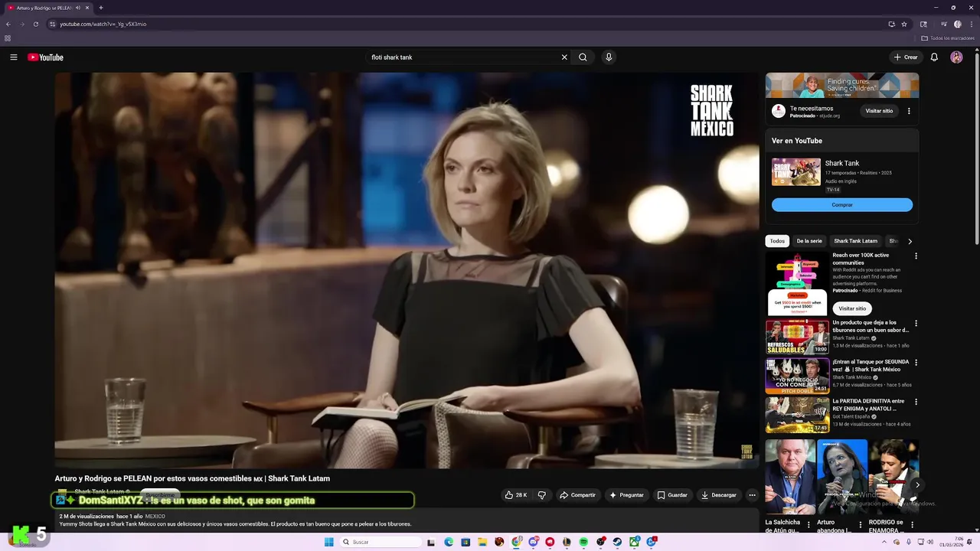Open the YouTube account avatar menu
The image size is (980, 551).
click(956, 57)
